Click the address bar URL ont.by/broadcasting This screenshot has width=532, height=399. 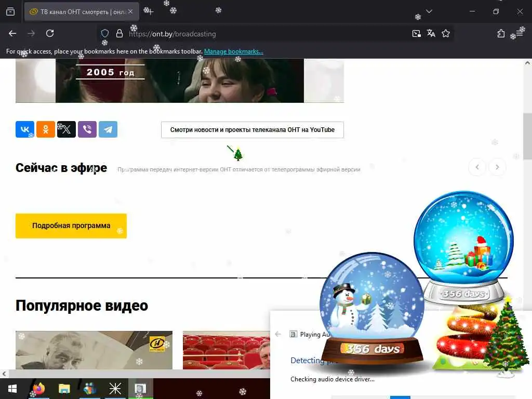(x=172, y=34)
